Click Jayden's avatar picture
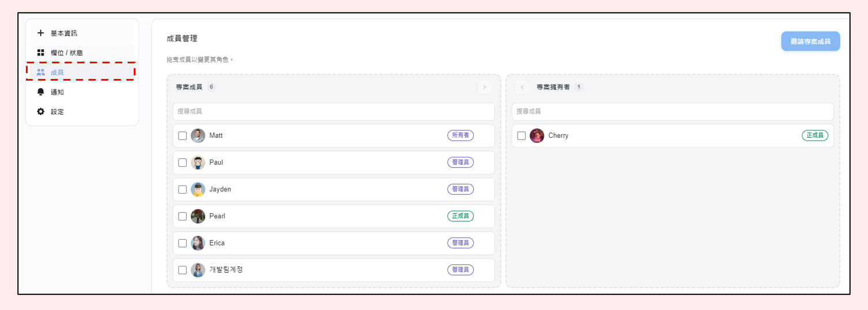 (198, 189)
